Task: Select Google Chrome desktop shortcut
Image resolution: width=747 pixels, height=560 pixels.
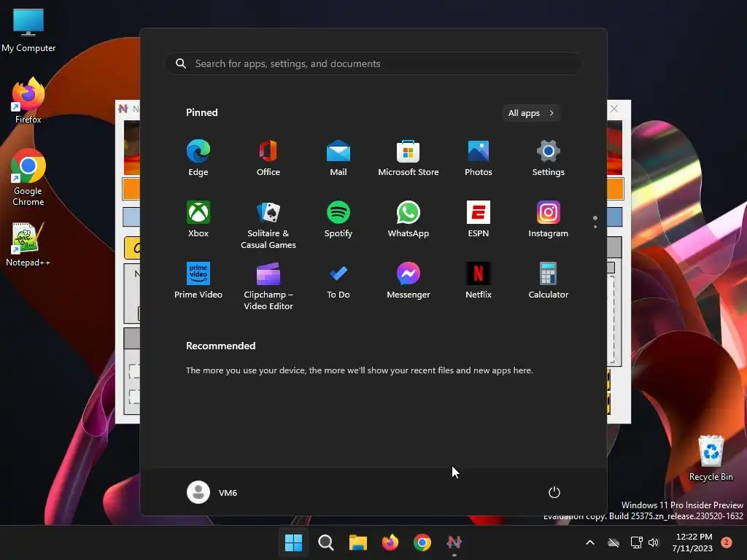Action: click(28, 177)
